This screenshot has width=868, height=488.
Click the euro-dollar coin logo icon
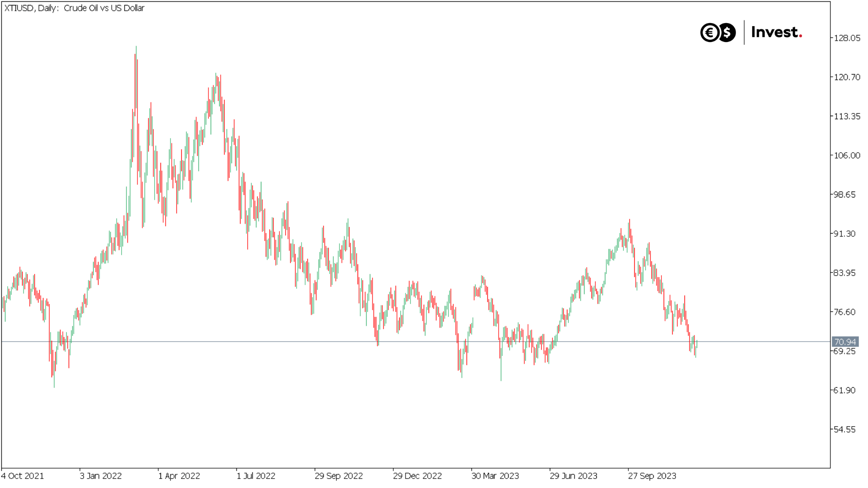tap(718, 33)
